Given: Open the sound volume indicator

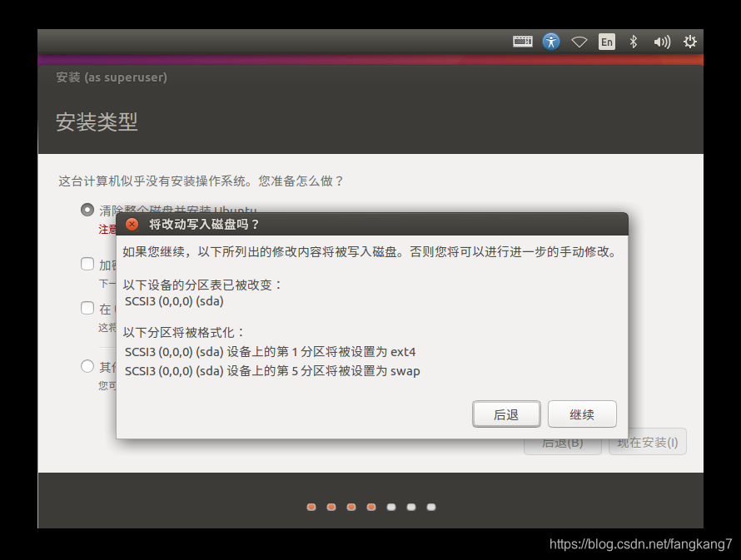Looking at the screenshot, I should coord(662,42).
